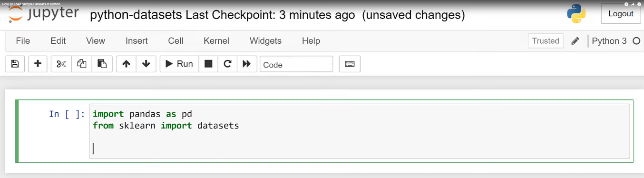This screenshot has height=178, width=644.
Task: Restart the kernel with the circular arrow
Action: coord(227,64)
